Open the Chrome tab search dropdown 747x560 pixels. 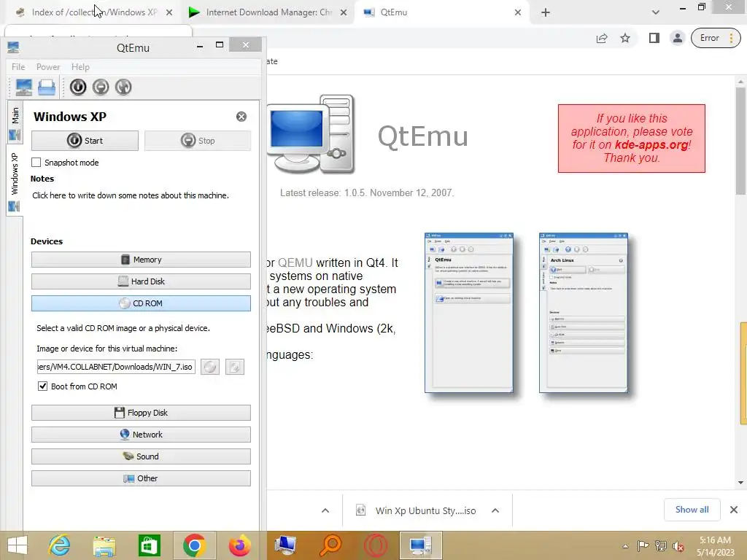656,12
